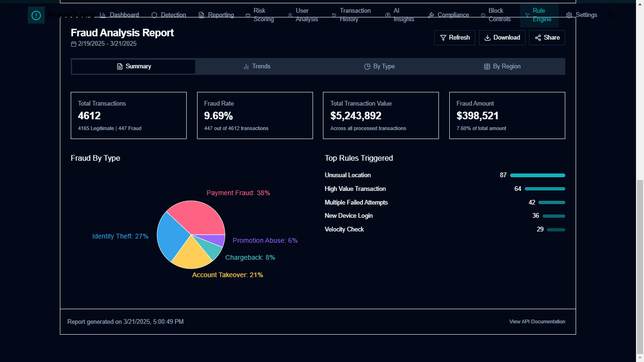Click the Unusual Location progress bar

point(537,175)
